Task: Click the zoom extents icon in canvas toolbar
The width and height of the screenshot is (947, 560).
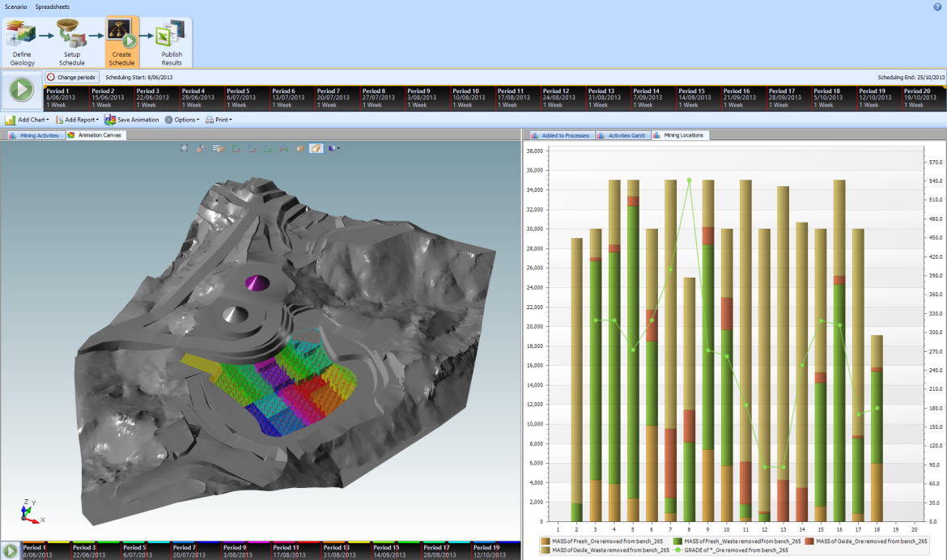Action: tap(185, 148)
